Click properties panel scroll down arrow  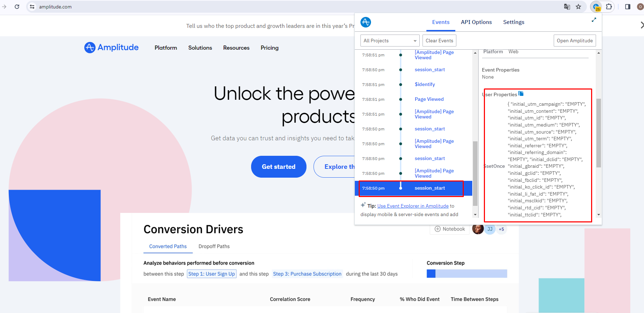tap(599, 215)
